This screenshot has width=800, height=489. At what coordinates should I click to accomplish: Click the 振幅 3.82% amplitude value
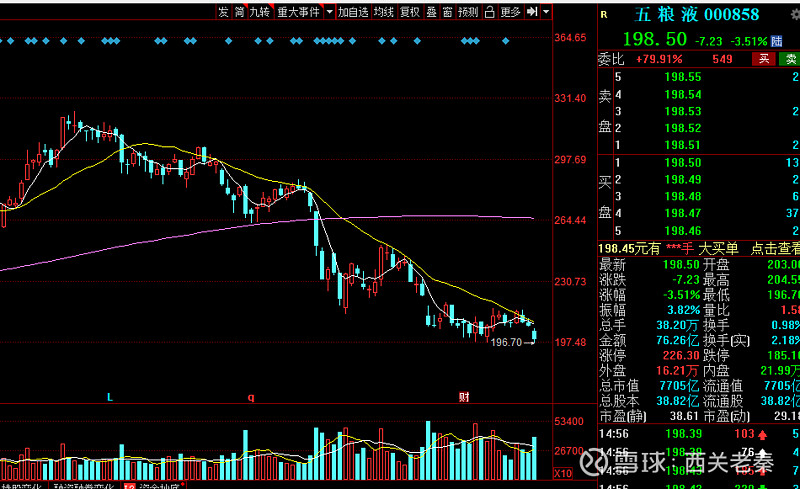(683, 310)
